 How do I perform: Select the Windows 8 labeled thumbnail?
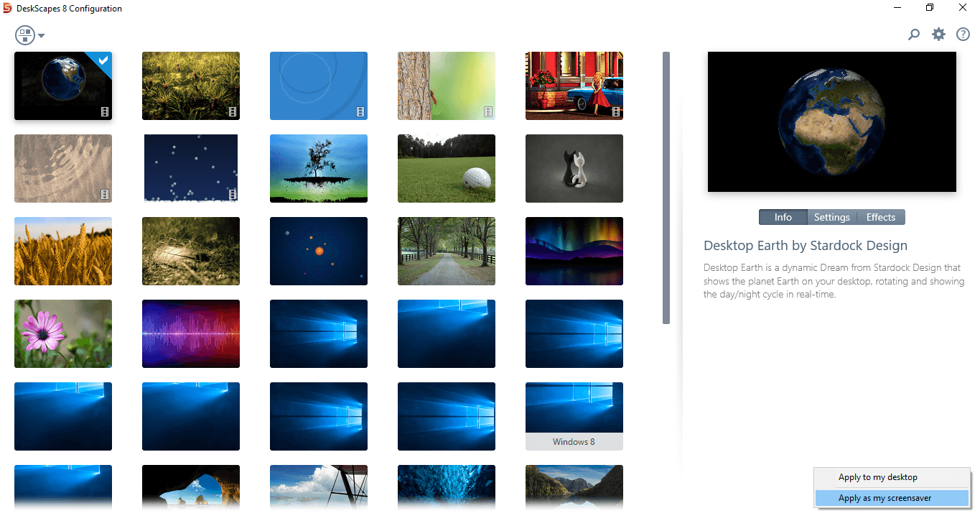point(574,416)
